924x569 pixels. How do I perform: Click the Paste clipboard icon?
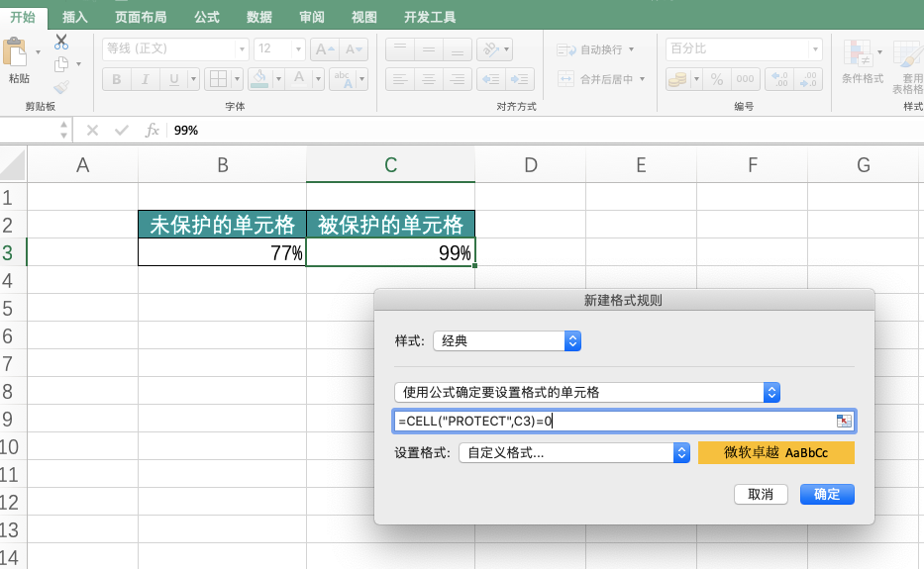coord(15,53)
